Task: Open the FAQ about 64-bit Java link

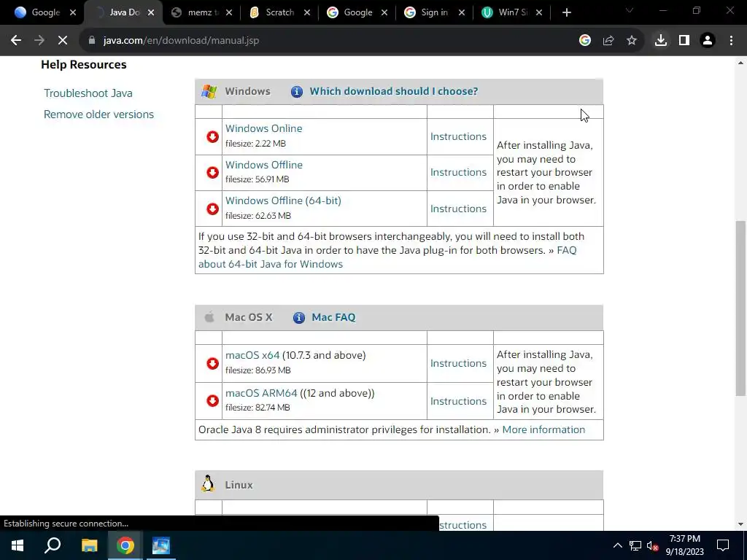Action: (x=387, y=257)
